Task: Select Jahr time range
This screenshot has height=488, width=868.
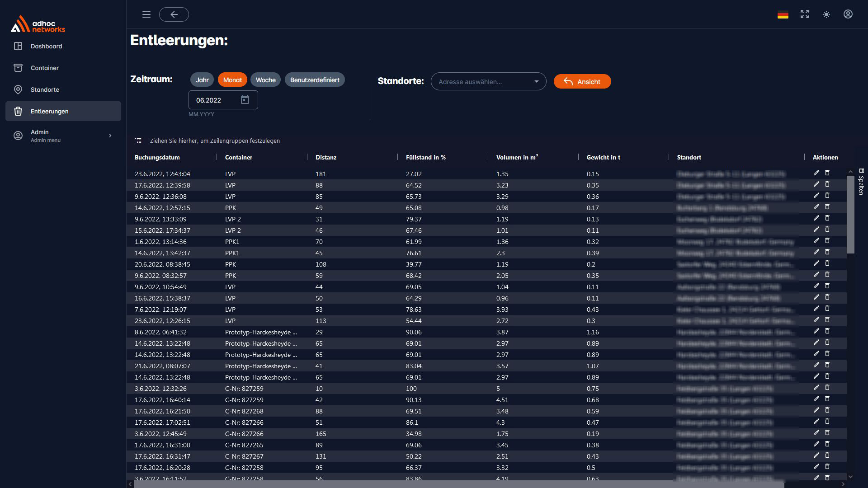Action: click(x=202, y=80)
